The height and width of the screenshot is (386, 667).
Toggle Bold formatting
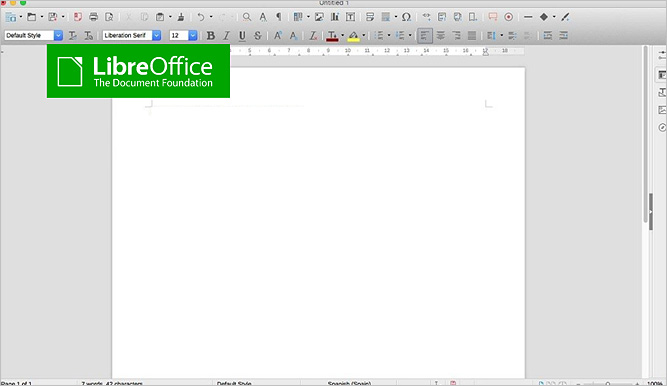[211, 36]
